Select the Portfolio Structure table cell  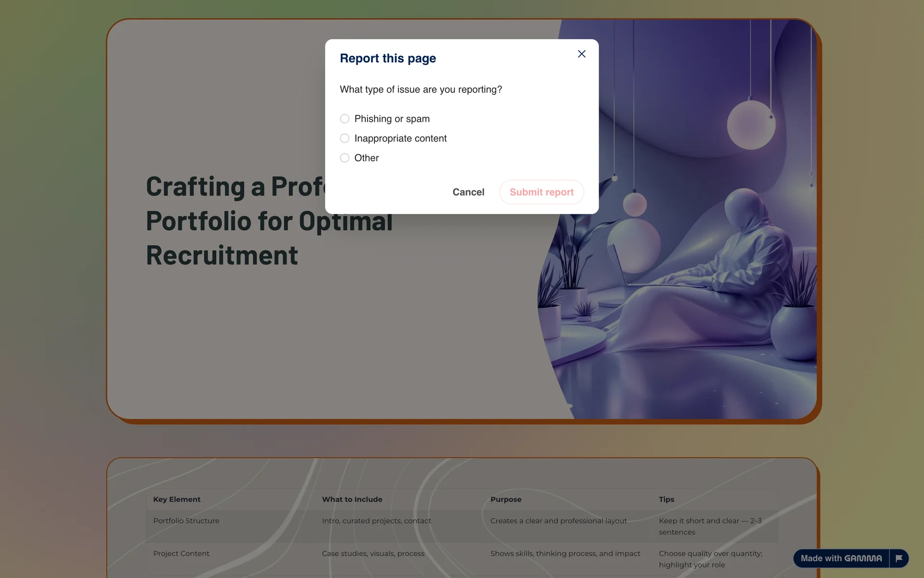(186, 521)
